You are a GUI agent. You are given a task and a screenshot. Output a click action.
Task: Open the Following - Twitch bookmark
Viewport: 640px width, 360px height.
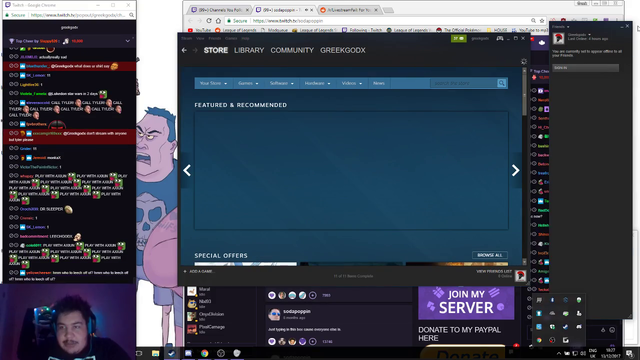click(x=362, y=30)
